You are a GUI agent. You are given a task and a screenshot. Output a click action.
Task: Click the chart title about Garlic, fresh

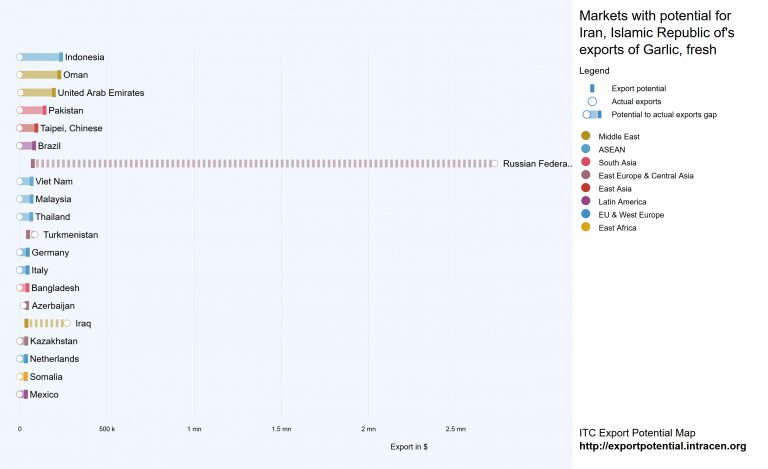pyautogui.click(x=656, y=33)
